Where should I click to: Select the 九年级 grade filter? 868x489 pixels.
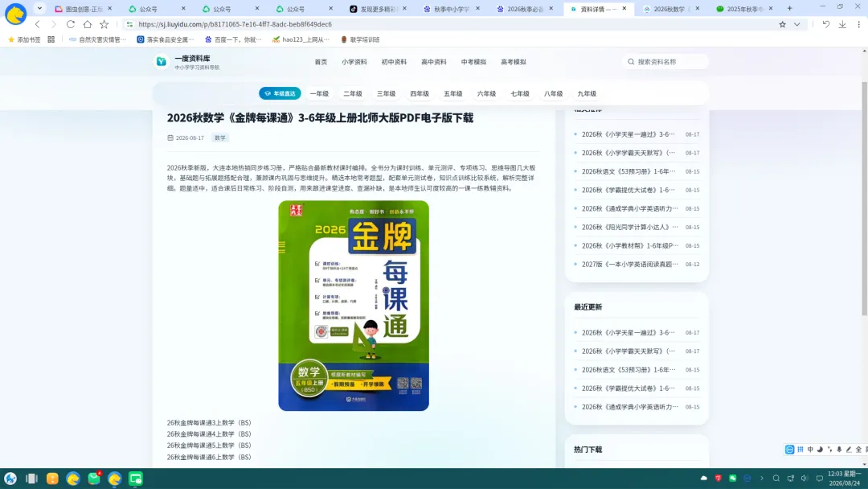coord(587,93)
